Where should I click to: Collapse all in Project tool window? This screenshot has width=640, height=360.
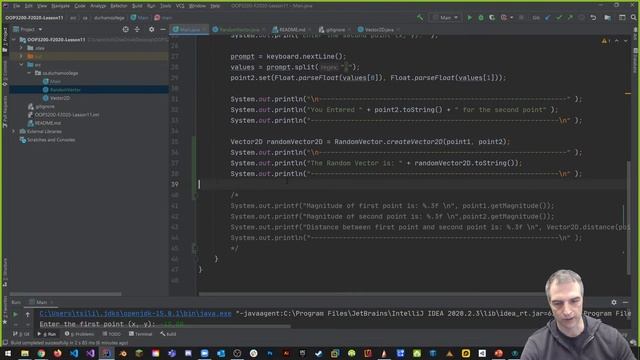coord(137,29)
